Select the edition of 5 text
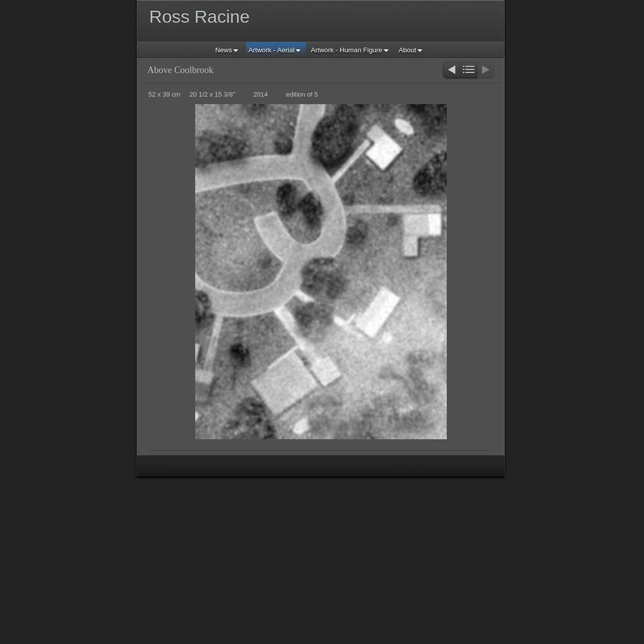Viewport: 644px width, 644px height. click(302, 95)
